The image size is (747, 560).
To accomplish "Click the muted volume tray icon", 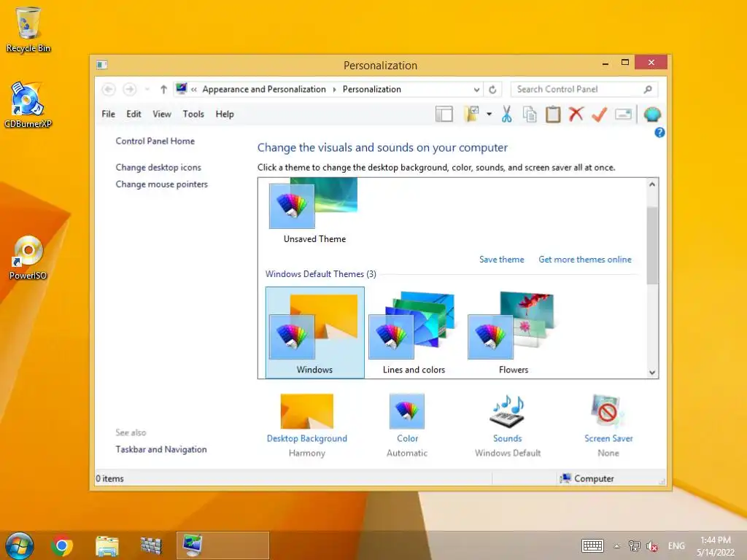I will (651, 546).
